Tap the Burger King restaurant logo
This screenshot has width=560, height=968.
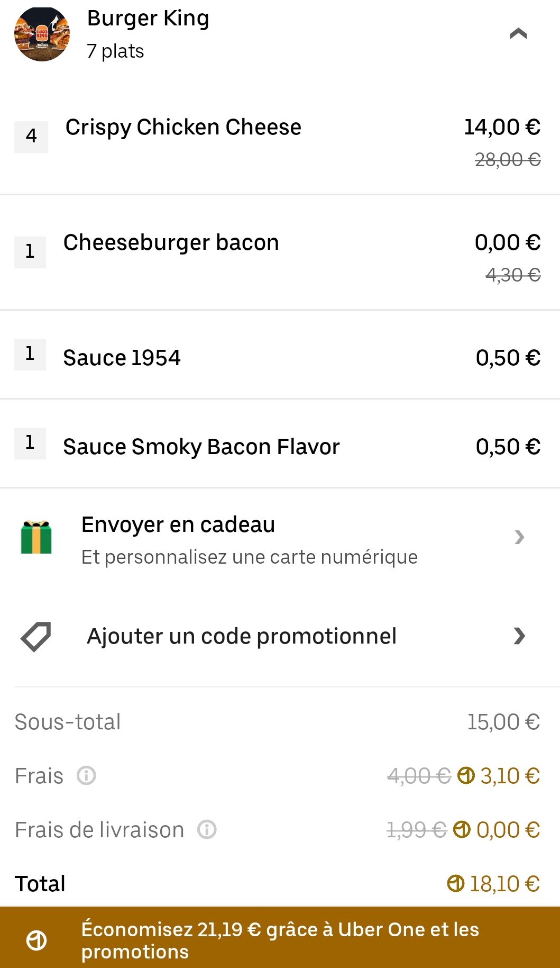pyautogui.click(x=42, y=34)
